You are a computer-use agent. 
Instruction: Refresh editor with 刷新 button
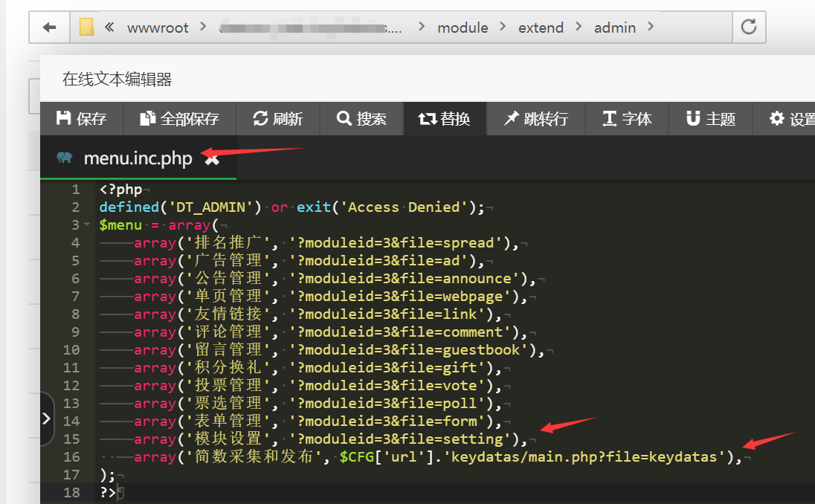(277, 118)
